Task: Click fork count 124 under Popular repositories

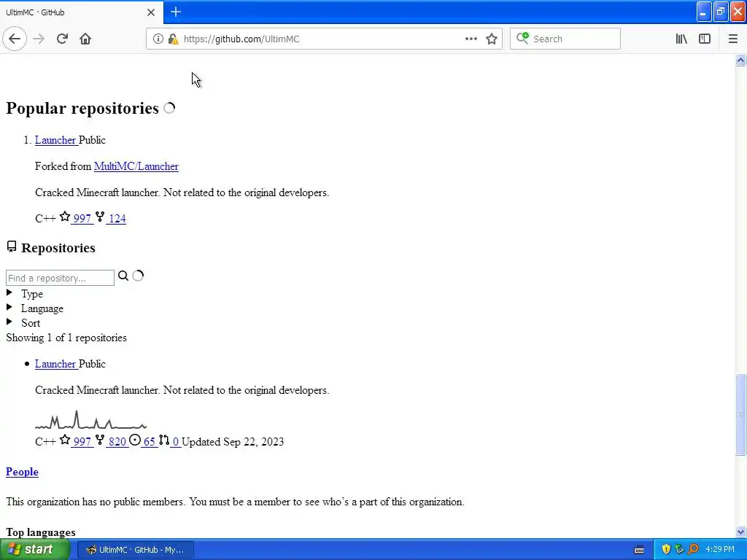Action: click(117, 218)
